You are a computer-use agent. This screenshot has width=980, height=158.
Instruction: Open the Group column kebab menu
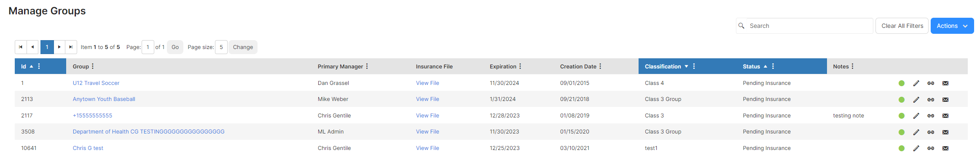coord(93,66)
